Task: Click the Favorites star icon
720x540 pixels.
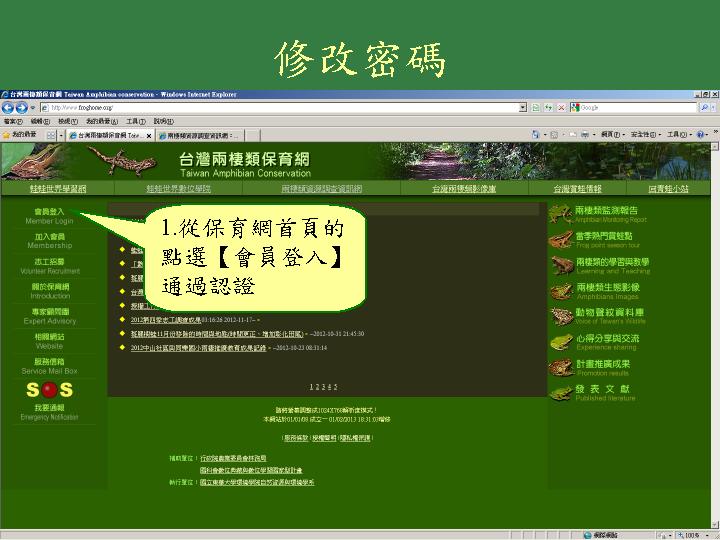Action: click(x=6, y=135)
